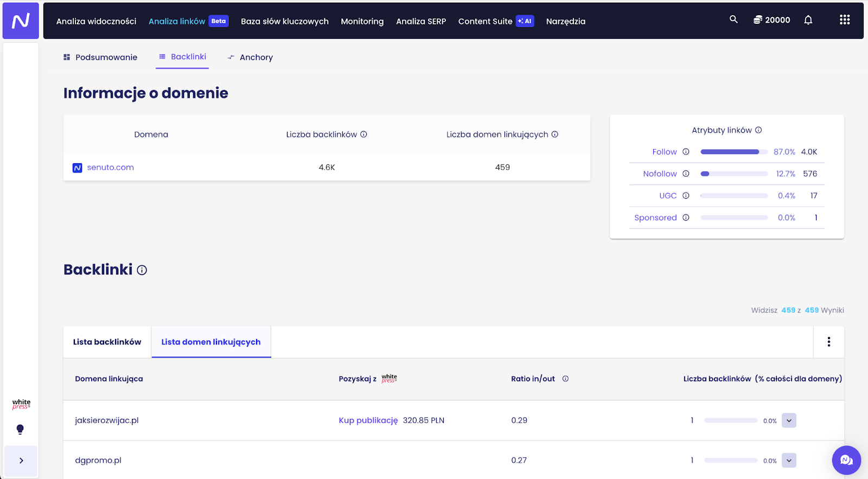This screenshot has width=868, height=479.
Task: Open the search magnifier icon
Action: (x=733, y=20)
